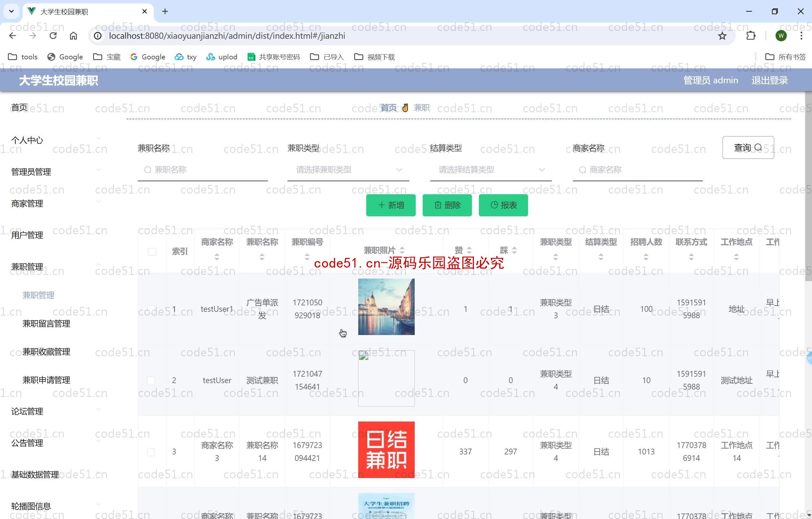Click the 首页 breadcrumb link

pos(389,107)
